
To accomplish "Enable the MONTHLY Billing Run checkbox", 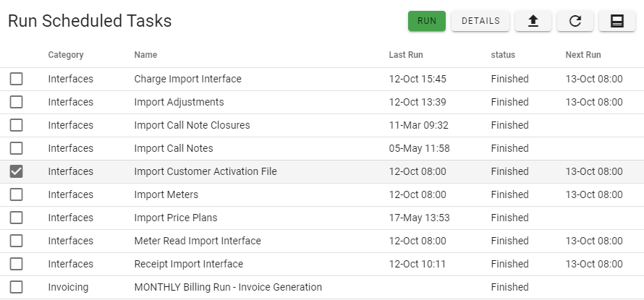I will click(16, 287).
